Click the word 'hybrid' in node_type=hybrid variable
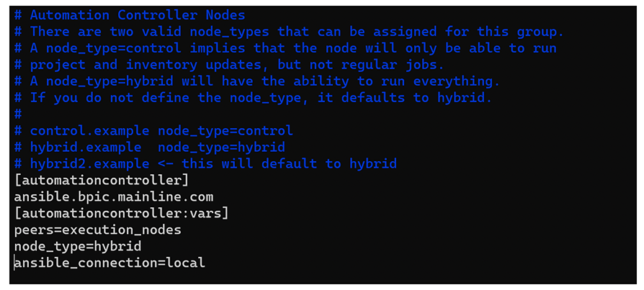This screenshot has width=644, height=290. 118,246
